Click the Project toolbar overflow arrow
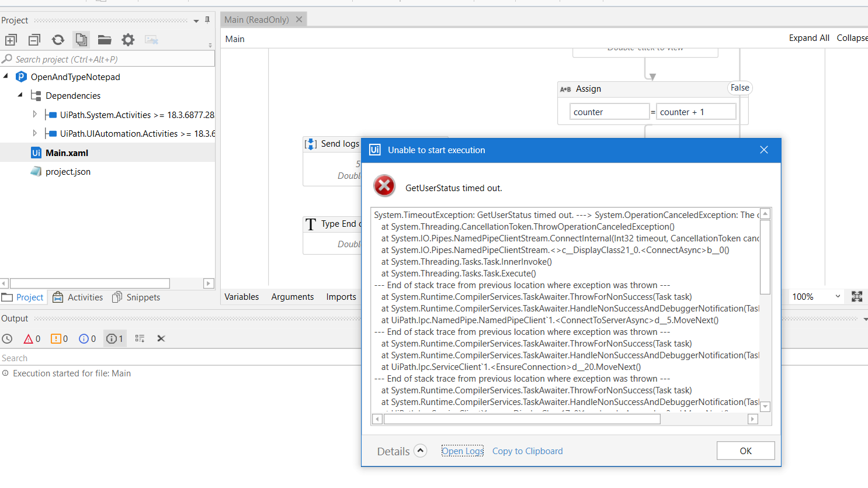Image resolution: width=868 pixels, height=488 pixels. (x=210, y=44)
